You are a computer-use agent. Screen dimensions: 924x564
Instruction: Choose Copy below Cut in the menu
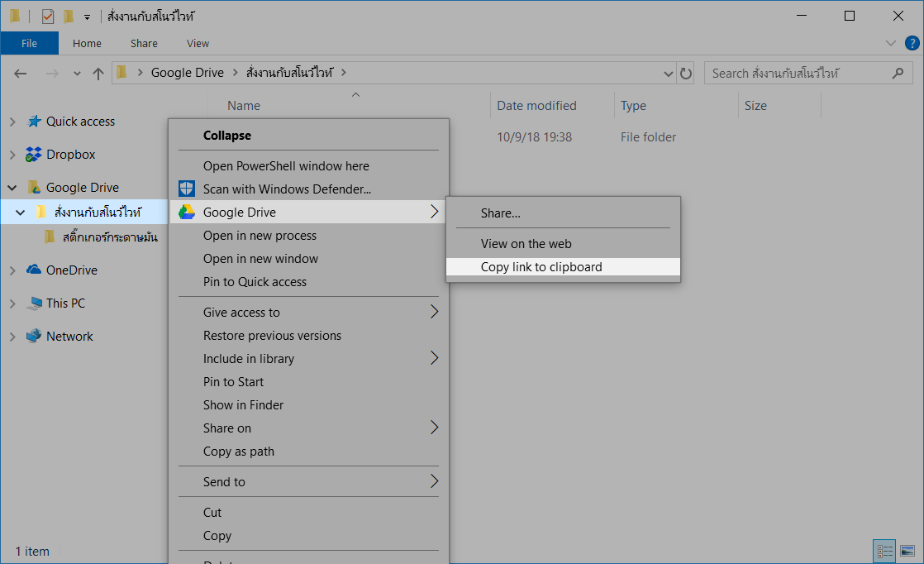[308, 536]
